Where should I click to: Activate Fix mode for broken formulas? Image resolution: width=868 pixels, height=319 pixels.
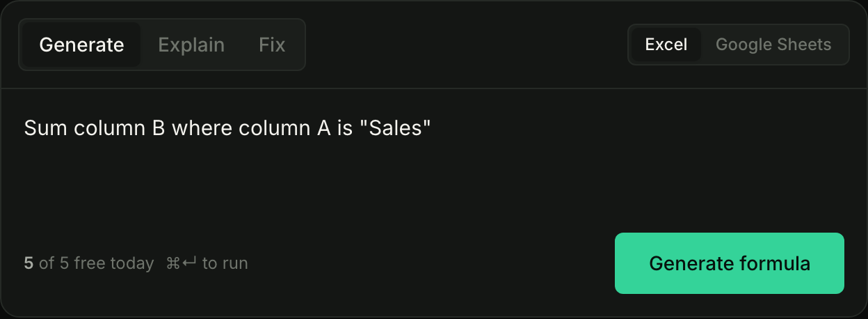(x=272, y=45)
